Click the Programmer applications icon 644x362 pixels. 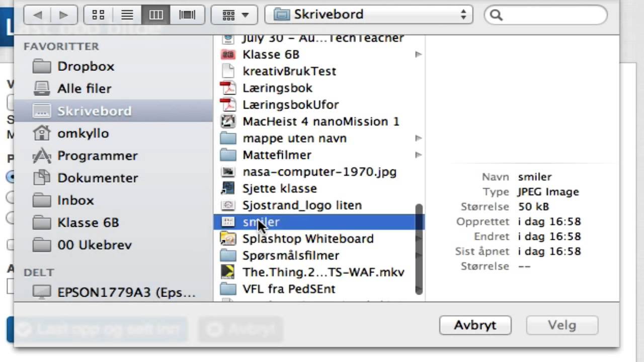[x=42, y=155]
